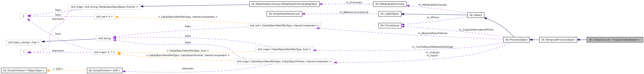
Task: Click the m_Inputs label
Action: (432, 55)
